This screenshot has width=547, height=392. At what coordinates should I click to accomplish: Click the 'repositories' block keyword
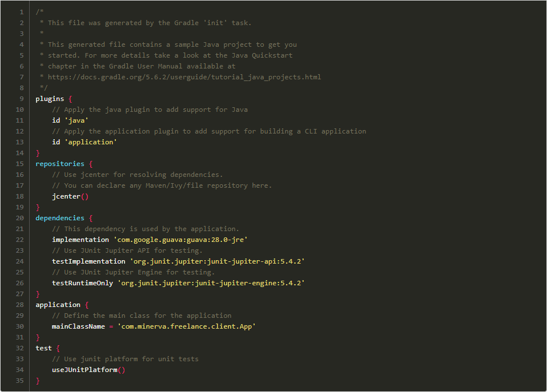(x=60, y=164)
